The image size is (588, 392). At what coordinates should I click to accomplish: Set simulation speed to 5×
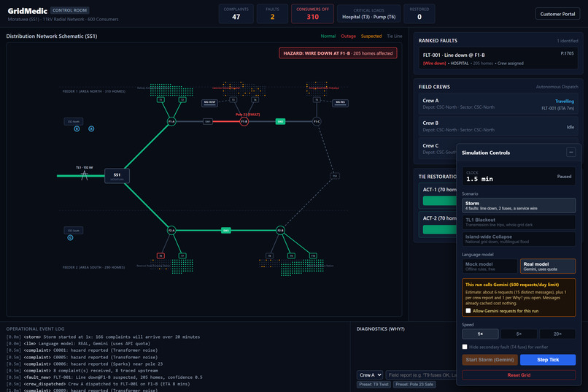pyautogui.click(x=519, y=334)
